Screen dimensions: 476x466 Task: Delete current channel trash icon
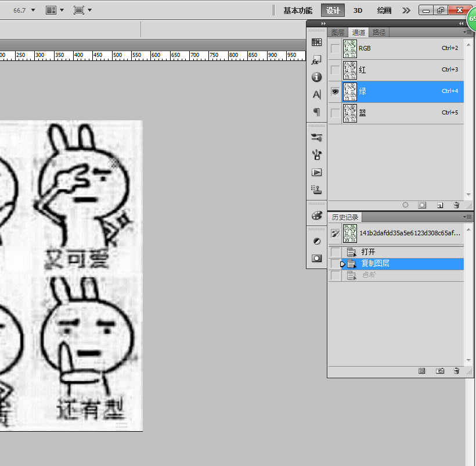click(456, 205)
